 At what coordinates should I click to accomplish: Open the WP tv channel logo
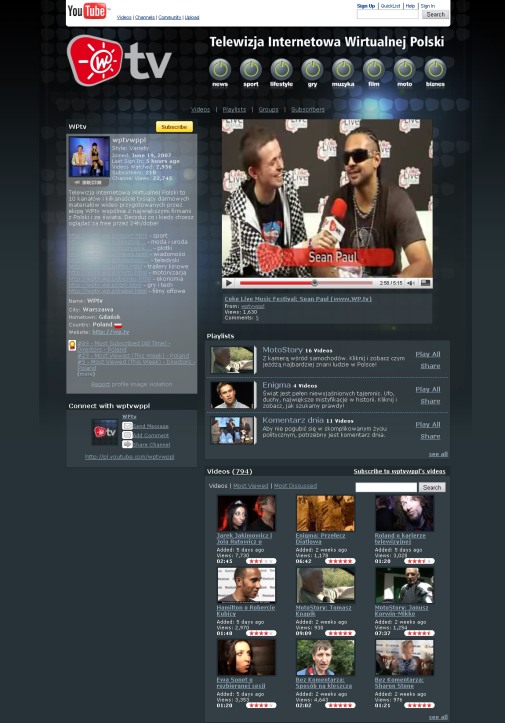(120, 60)
